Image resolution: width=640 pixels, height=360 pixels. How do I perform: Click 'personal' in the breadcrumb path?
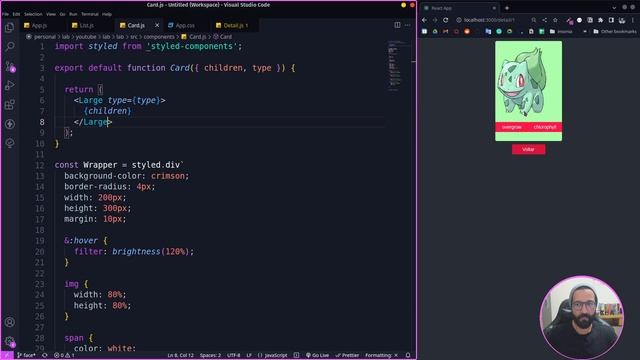pyautogui.click(x=45, y=37)
